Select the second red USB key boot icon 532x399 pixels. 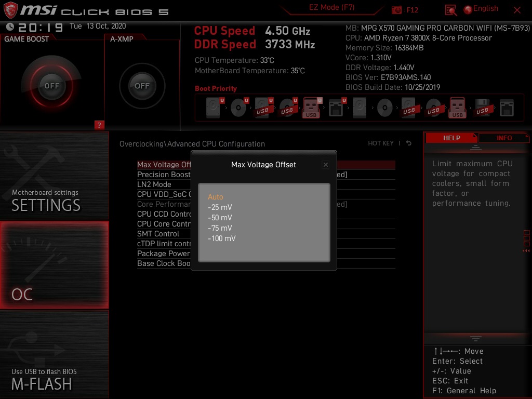pyautogui.click(x=457, y=108)
